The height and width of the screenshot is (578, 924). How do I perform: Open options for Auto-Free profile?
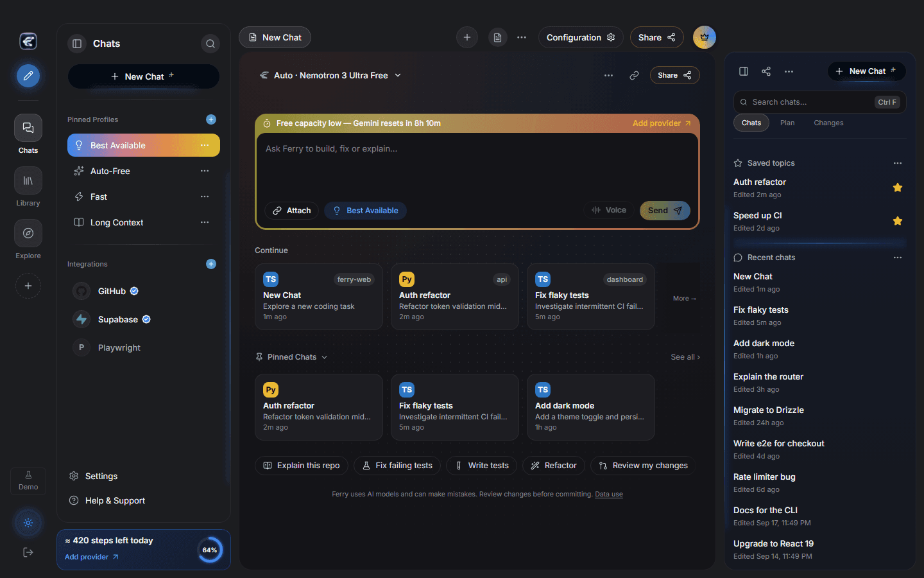(205, 171)
